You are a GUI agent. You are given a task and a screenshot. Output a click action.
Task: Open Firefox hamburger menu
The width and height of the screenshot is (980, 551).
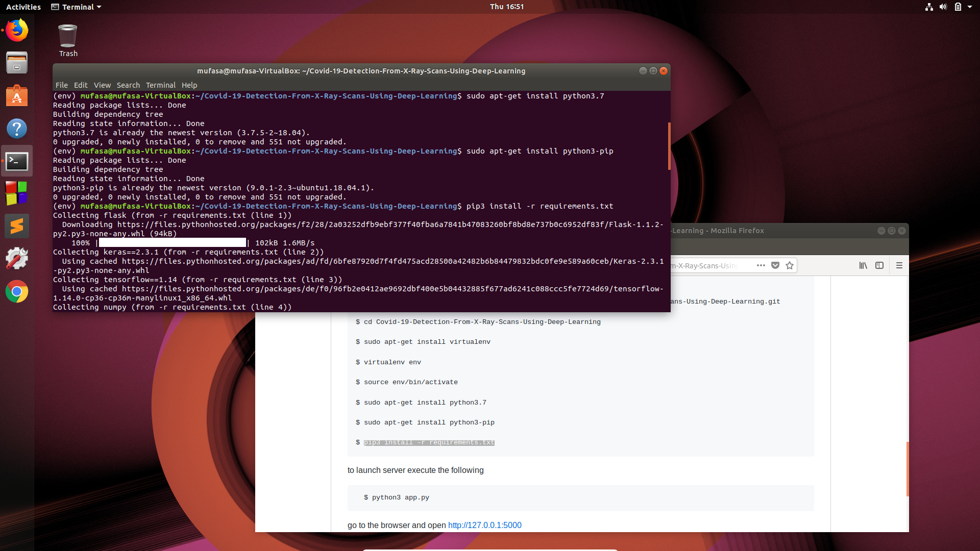point(899,265)
